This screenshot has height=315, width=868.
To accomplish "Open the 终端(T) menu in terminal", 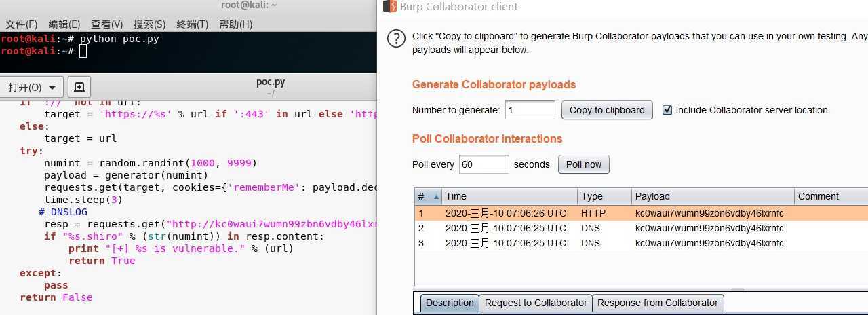I will pyautogui.click(x=193, y=24).
